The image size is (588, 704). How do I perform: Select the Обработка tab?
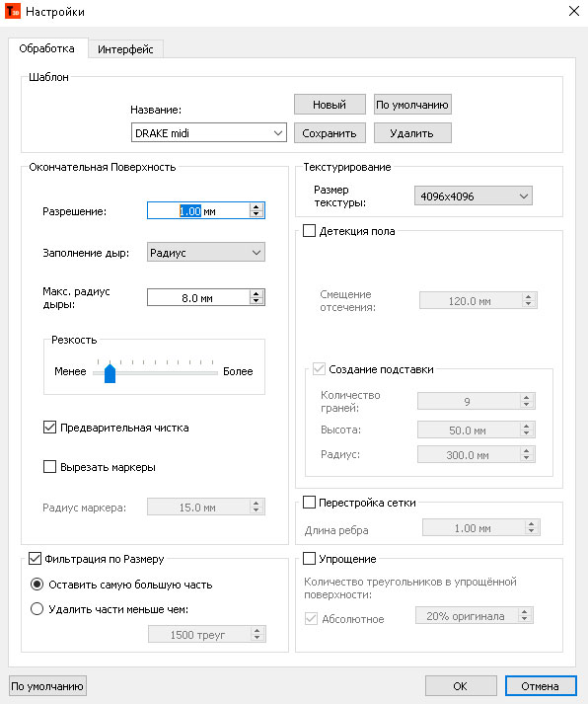tap(47, 48)
